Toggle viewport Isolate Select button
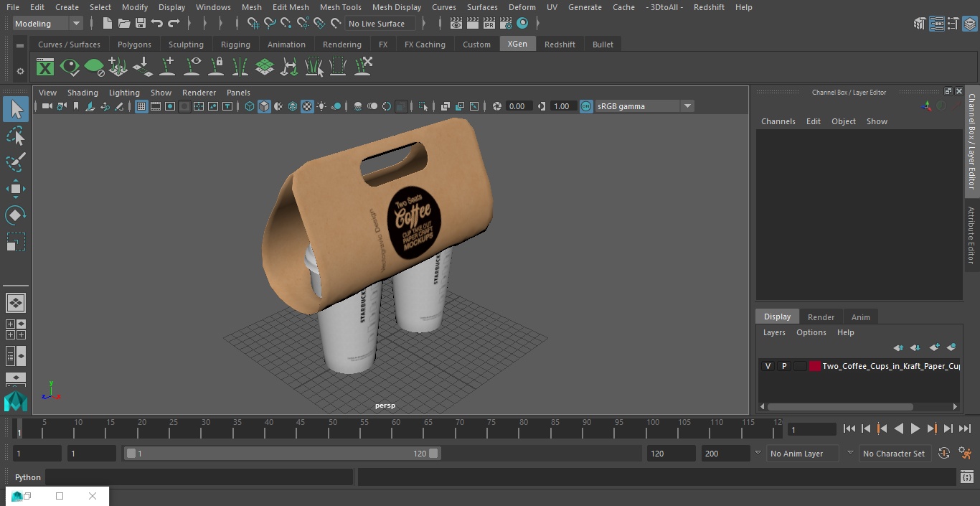 point(423,106)
